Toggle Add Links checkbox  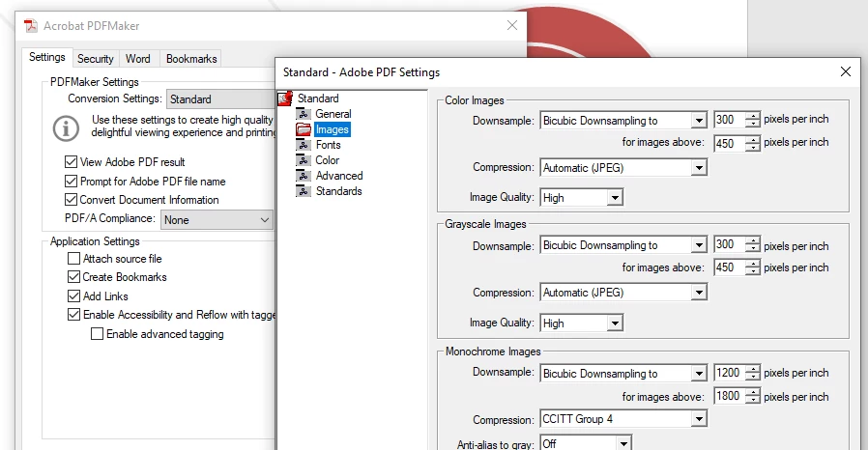pos(73,295)
